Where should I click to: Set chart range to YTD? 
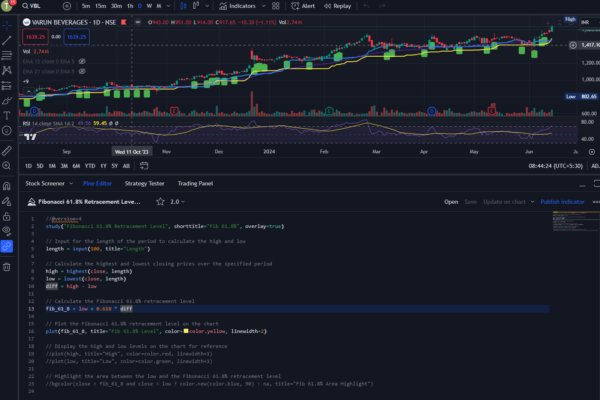(x=90, y=166)
